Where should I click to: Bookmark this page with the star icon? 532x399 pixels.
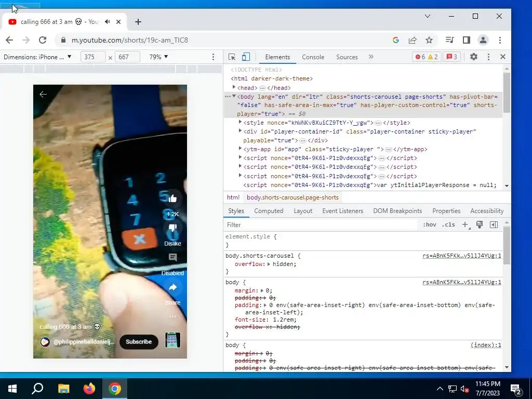point(429,40)
